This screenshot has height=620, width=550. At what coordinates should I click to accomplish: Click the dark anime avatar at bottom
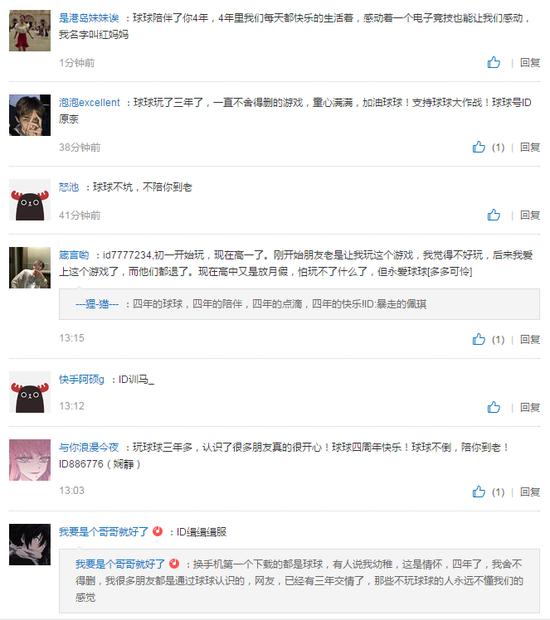pyautogui.click(x=30, y=544)
